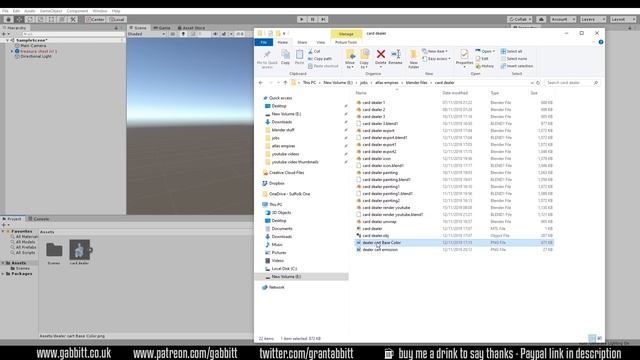This screenshot has width=640, height=360.
Task: Click the Unity cloud services icon
Action: point(541,19)
